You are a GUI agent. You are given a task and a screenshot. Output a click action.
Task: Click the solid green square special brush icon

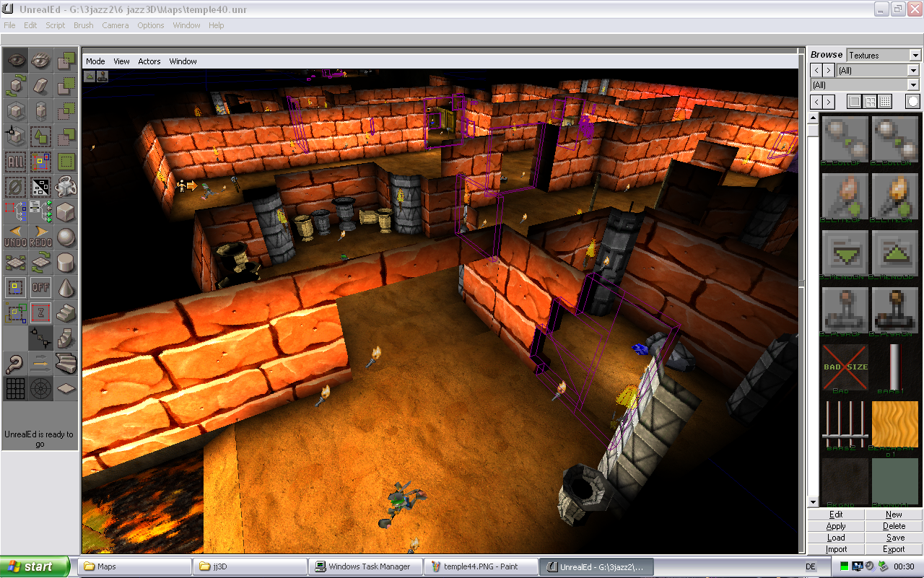[66, 162]
